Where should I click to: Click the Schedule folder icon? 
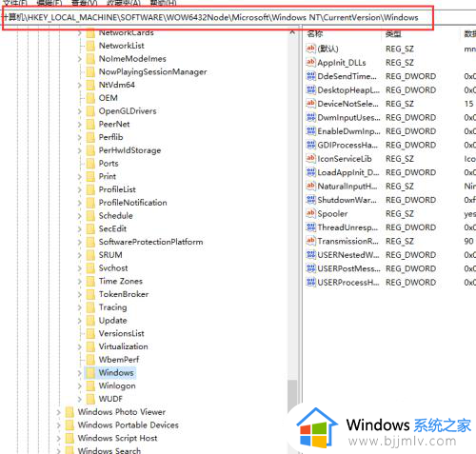(x=90, y=215)
